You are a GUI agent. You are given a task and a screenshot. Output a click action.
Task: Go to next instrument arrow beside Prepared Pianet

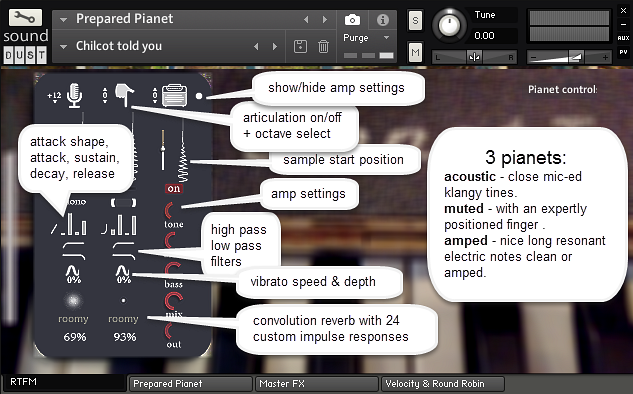click(x=325, y=19)
